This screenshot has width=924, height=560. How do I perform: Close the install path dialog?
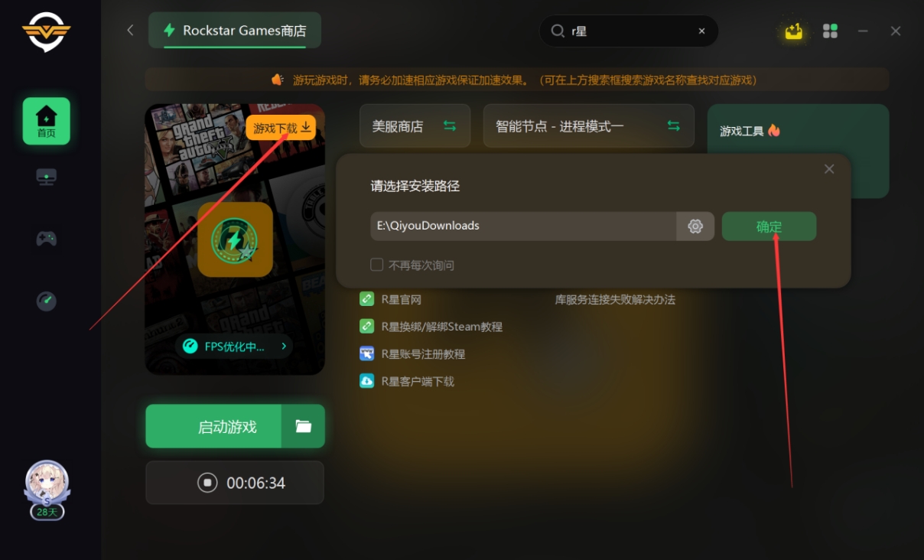pyautogui.click(x=829, y=169)
